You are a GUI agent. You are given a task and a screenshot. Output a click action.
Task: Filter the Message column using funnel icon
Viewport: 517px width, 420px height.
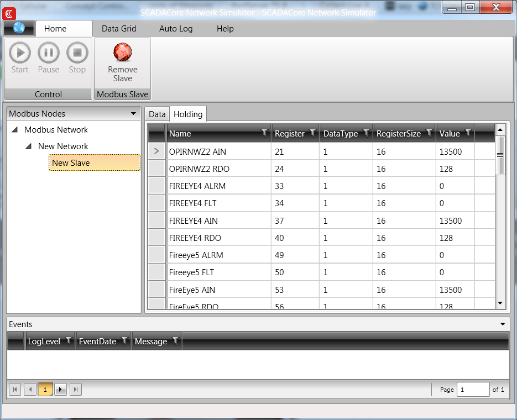click(175, 341)
